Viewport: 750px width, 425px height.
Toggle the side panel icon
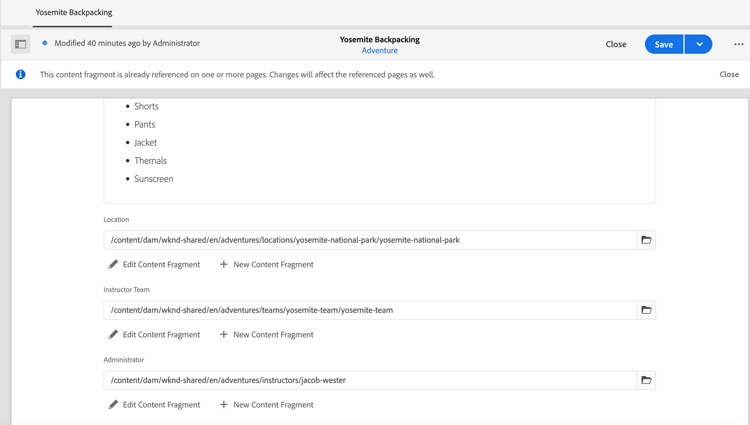[20, 44]
